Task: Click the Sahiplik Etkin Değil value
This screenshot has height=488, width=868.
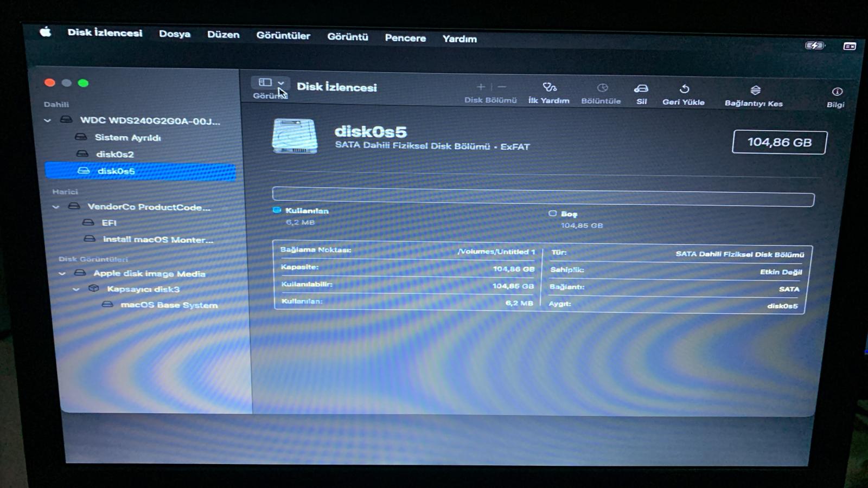Action: [781, 272]
